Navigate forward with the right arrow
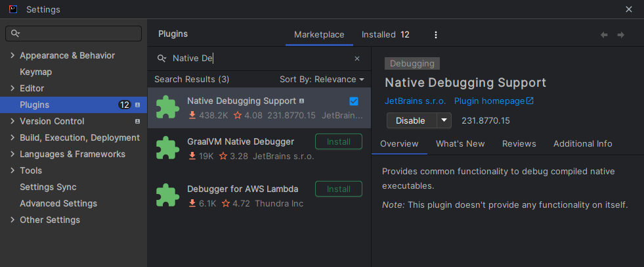The height and width of the screenshot is (267, 644). [x=621, y=35]
